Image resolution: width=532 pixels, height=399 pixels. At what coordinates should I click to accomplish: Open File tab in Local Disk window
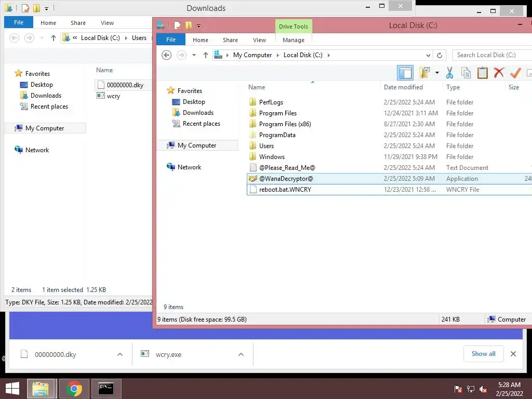tap(170, 39)
